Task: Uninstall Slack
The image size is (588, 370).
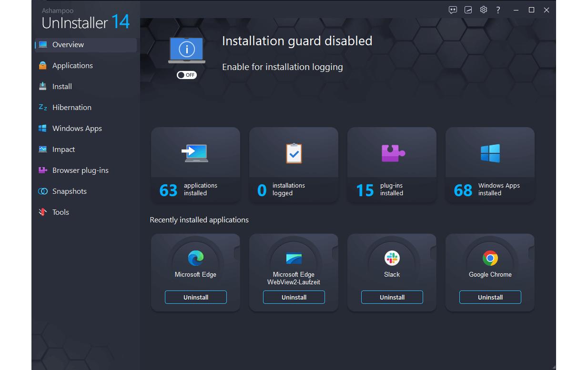Action: pyautogui.click(x=392, y=297)
